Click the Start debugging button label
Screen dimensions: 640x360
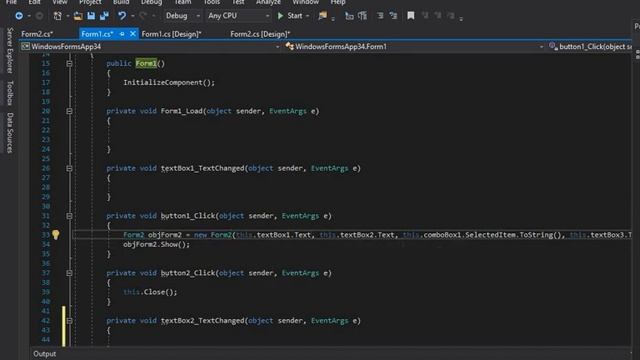tap(295, 16)
